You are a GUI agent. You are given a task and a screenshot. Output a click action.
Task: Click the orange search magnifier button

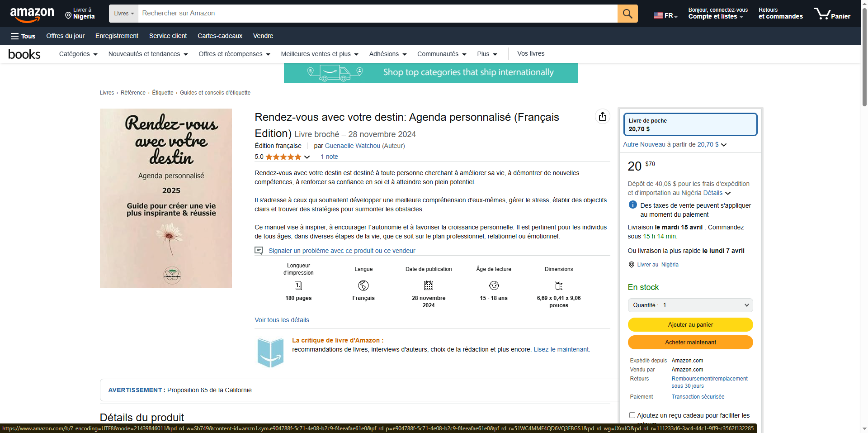point(627,14)
